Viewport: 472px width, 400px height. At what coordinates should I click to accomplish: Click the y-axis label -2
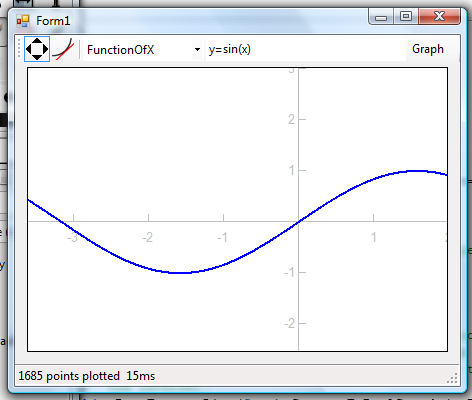coord(289,323)
